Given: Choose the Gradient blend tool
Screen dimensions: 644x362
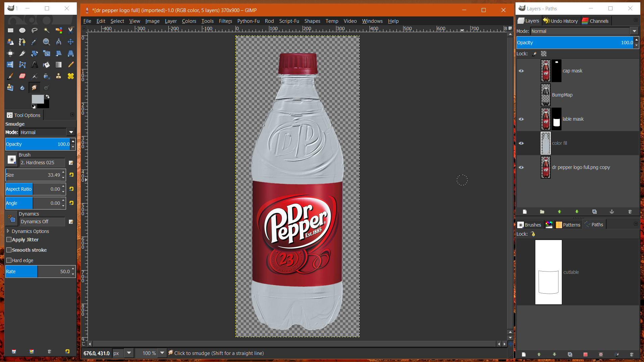Looking at the screenshot, I should point(59,65).
